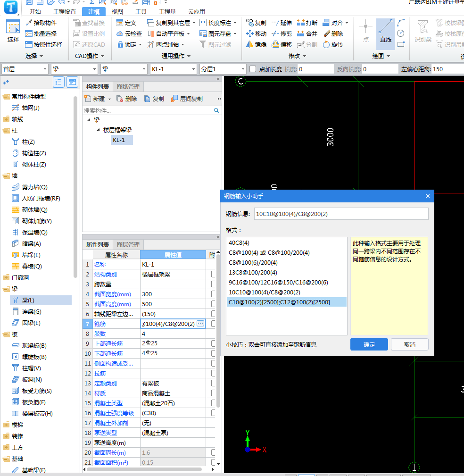This screenshot has width=464, height=476.
Task: Click the 左偏心距离 value field
Action: [x=448, y=69]
